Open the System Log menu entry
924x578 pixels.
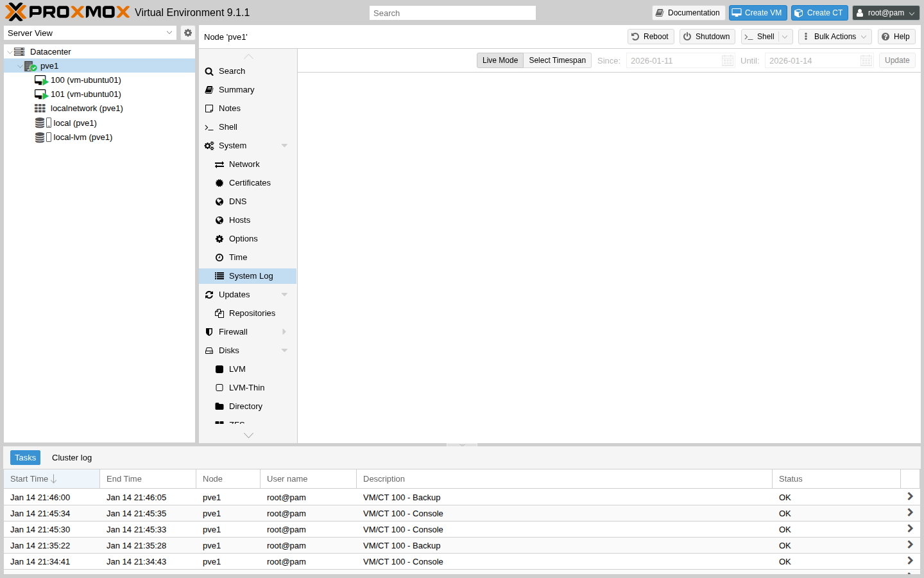pyautogui.click(x=251, y=276)
